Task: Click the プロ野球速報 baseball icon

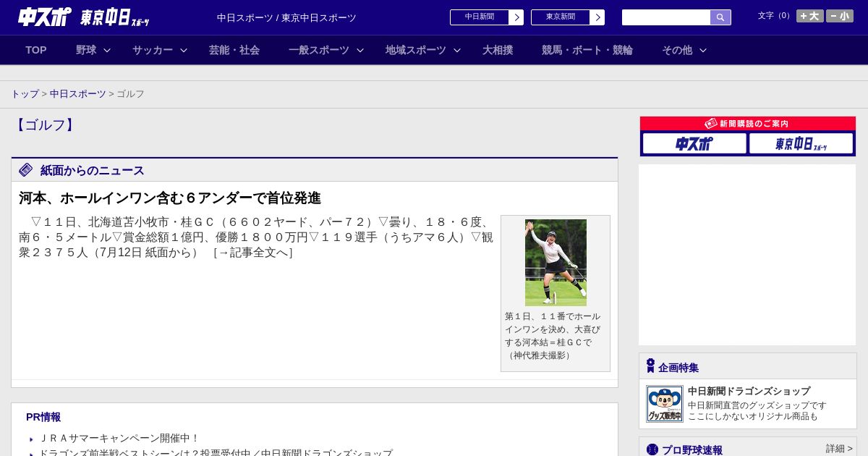Action: point(652,449)
